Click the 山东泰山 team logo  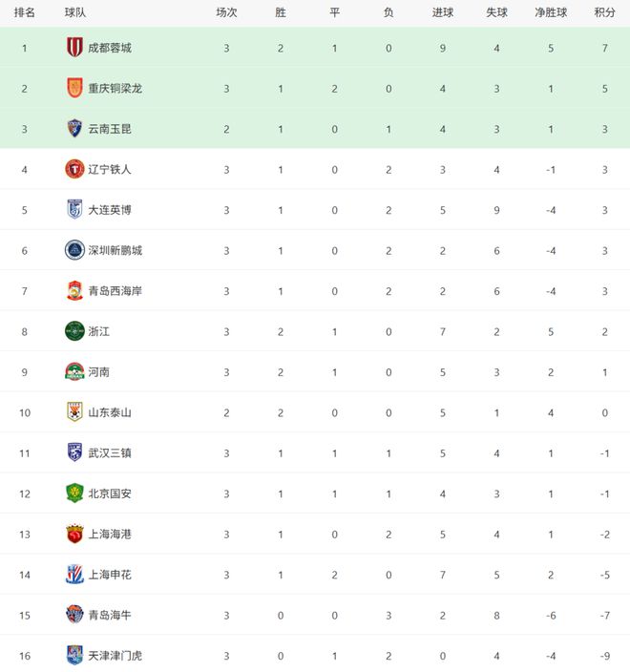click(74, 412)
